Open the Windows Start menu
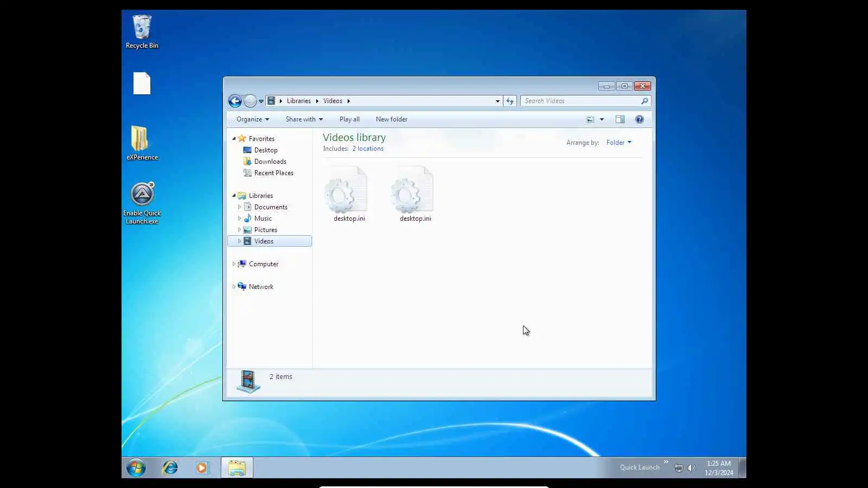868x488 pixels. point(136,467)
